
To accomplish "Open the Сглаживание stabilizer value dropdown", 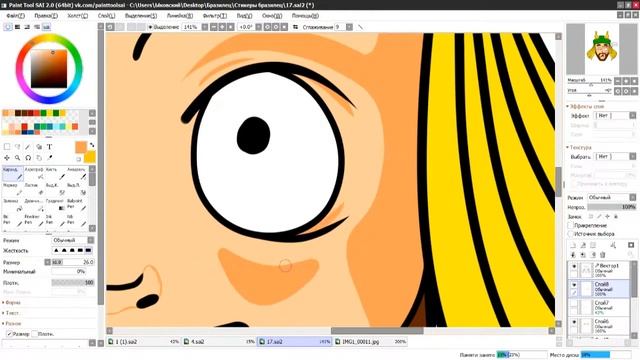I will pos(349,27).
